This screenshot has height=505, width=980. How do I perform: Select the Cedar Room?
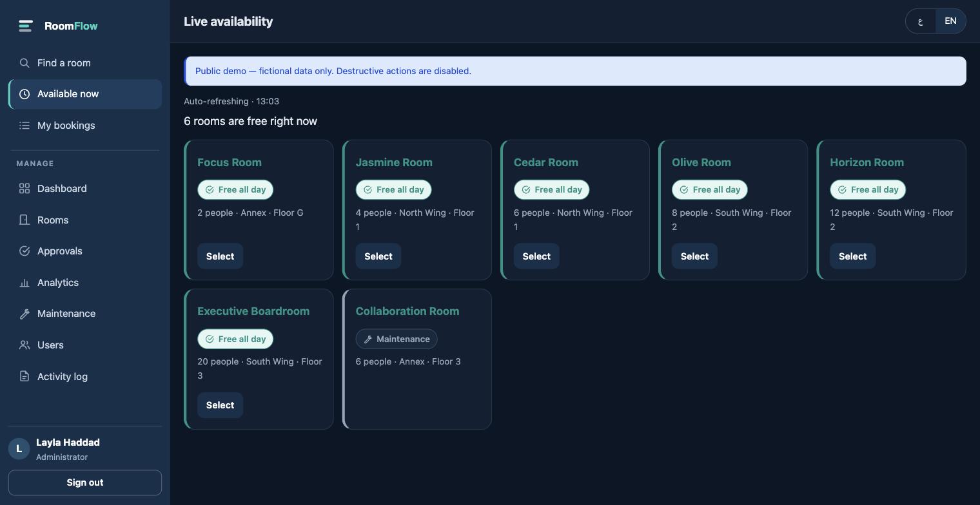(536, 256)
